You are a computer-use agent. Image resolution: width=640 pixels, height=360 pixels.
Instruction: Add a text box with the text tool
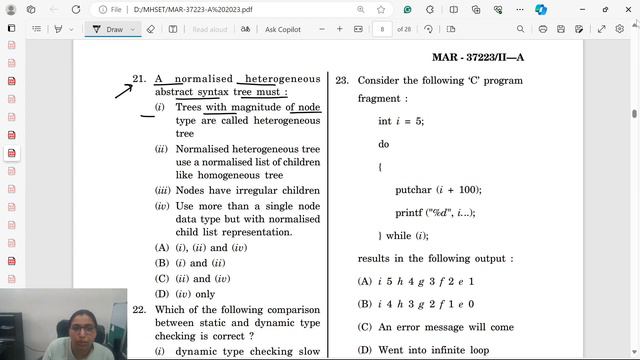point(173,29)
